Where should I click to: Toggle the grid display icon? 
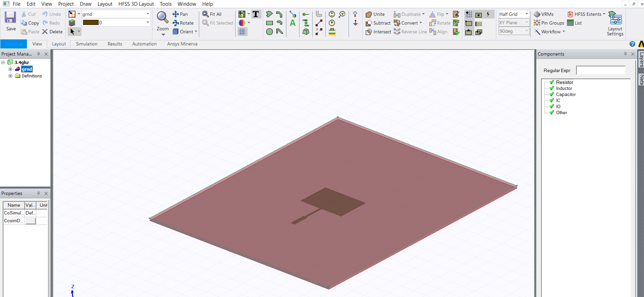(x=242, y=32)
